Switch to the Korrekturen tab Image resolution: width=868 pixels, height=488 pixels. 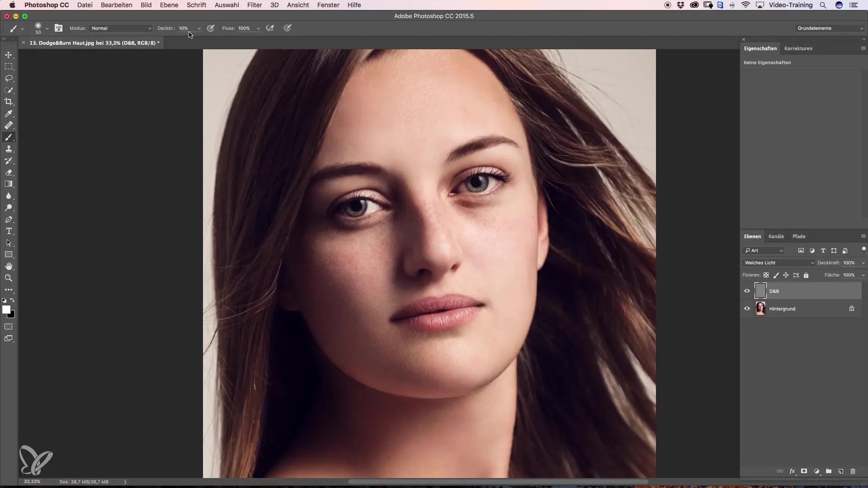pyautogui.click(x=798, y=48)
